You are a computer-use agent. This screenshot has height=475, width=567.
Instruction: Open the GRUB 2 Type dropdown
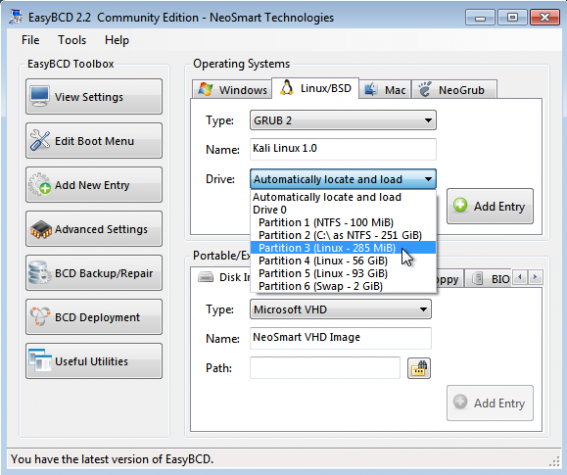(343, 120)
